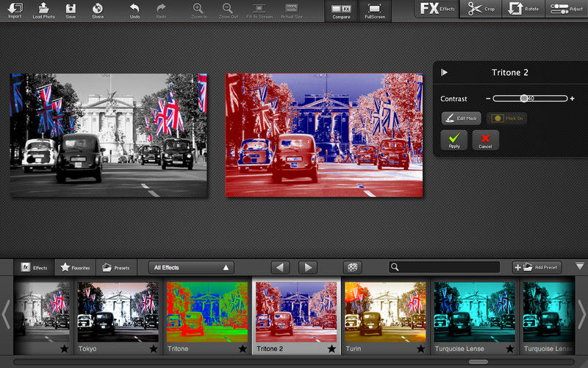Image resolution: width=588 pixels, height=368 pixels.
Task: Click the random effect dice icon
Action: (x=353, y=267)
